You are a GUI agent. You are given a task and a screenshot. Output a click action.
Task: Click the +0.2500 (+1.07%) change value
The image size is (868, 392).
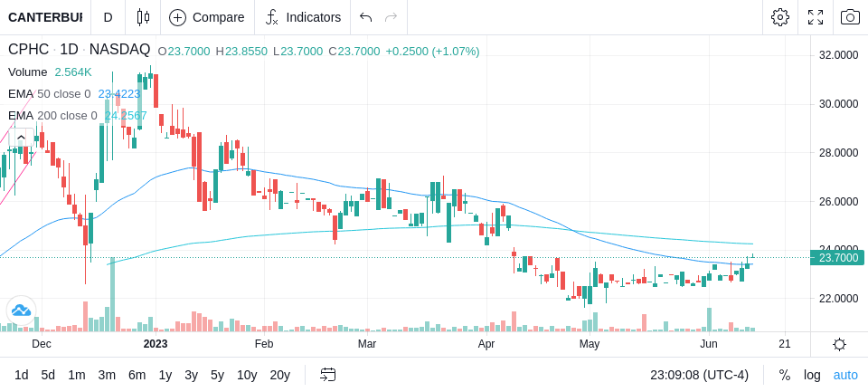[x=432, y=52]
